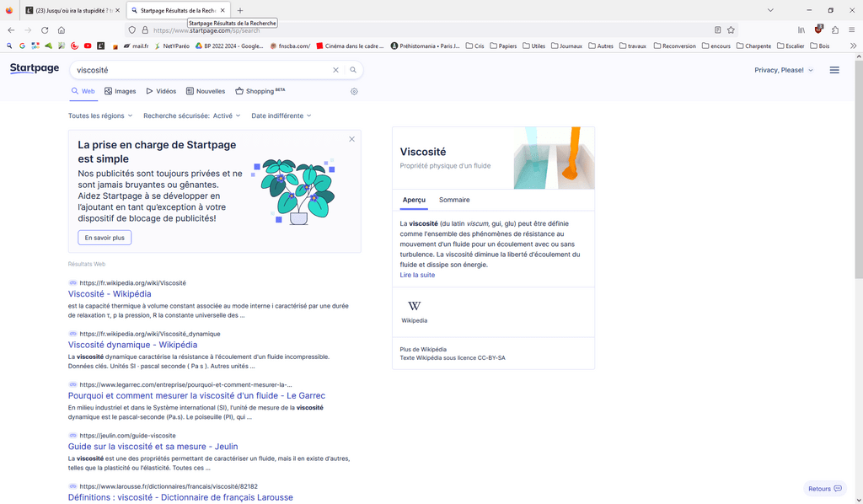Switch to the Images results tab
Image resolution: width=863 pixels, height=504 pixels.
click(120, 91)
